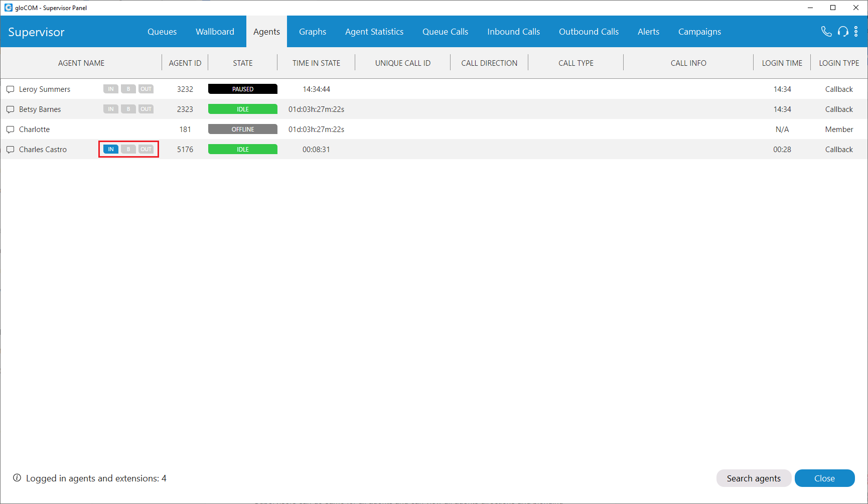
Task: Open chat bubble for Charlotte
Action: point(10,130)
